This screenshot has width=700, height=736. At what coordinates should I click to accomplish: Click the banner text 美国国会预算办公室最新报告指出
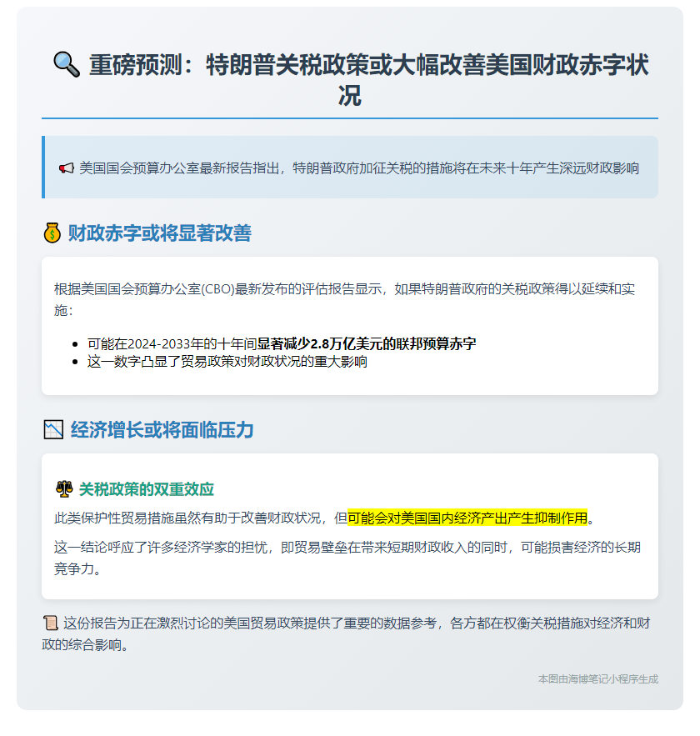(x=358, y=168)
